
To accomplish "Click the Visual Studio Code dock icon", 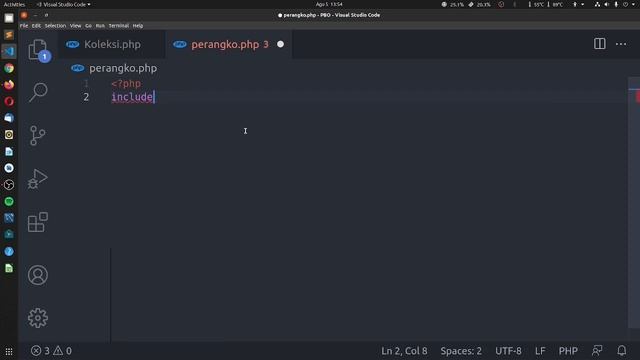I will click(9, 51).
